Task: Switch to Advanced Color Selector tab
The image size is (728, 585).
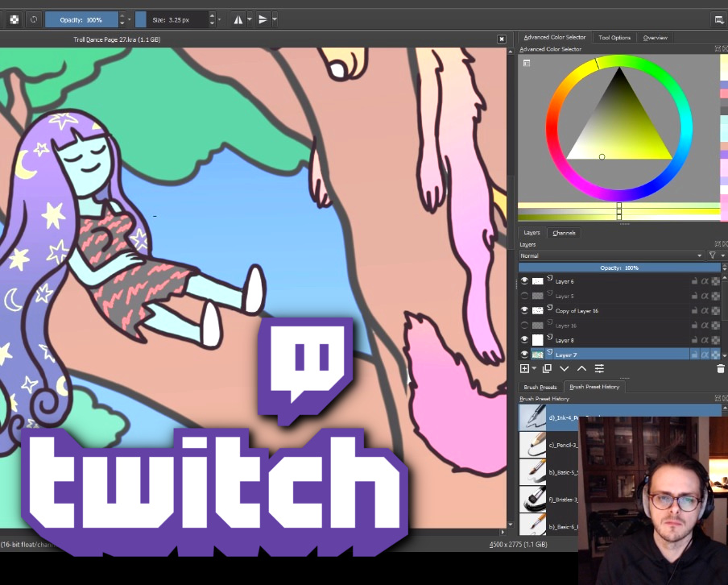Action: pyautogui.click(x=554, y=37)
